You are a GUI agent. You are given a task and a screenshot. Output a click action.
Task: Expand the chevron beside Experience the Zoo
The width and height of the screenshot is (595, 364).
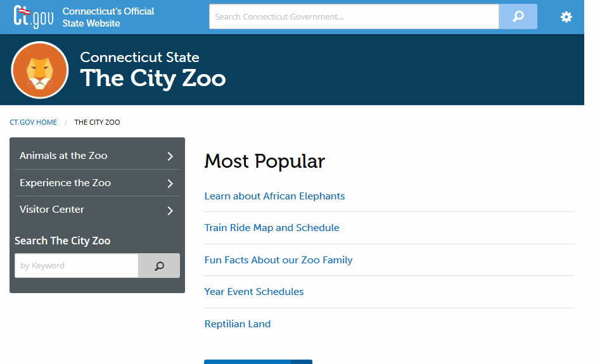pyautogui.click(x=170, y=184)
